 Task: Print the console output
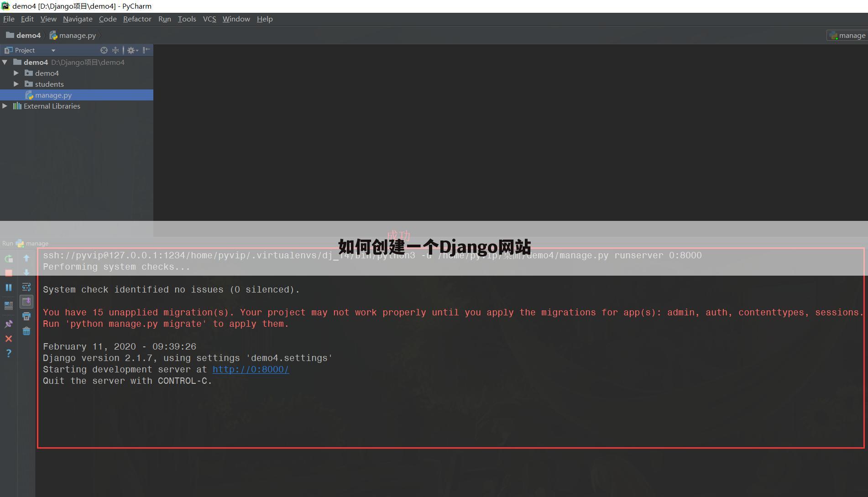(26, 316)
